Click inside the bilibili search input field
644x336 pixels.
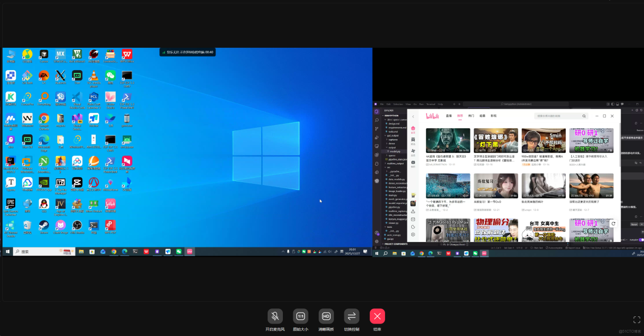tap(549, 116)
